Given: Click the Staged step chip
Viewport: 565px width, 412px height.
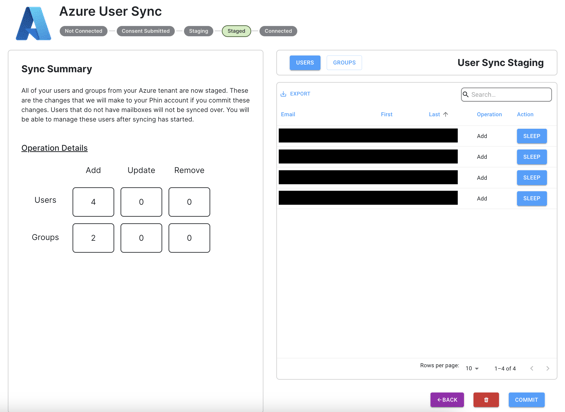Looking at the screenshot, I should pyautogui.click(x=236, y=31).
